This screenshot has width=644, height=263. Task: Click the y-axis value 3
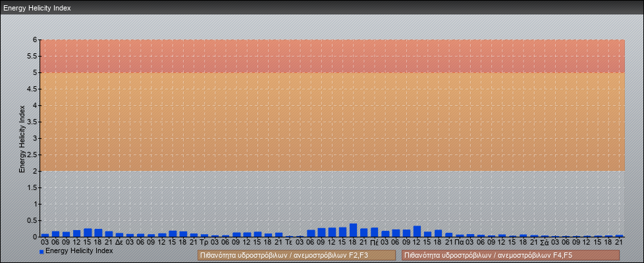coord(36,138)
